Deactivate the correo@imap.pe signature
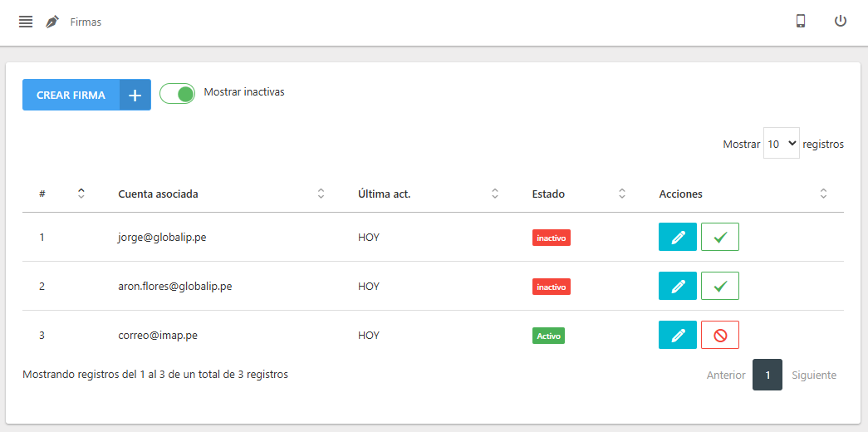Viewport: 868px width, 432px height. coord(719,336)
